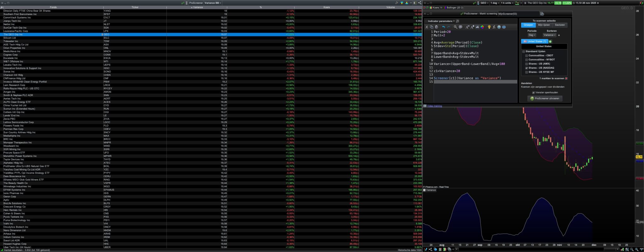This screenshot has height=252, width=644.
Task: Open the dropdown arrow beside the yellow upload icon
Action: [x=410, y=3]
